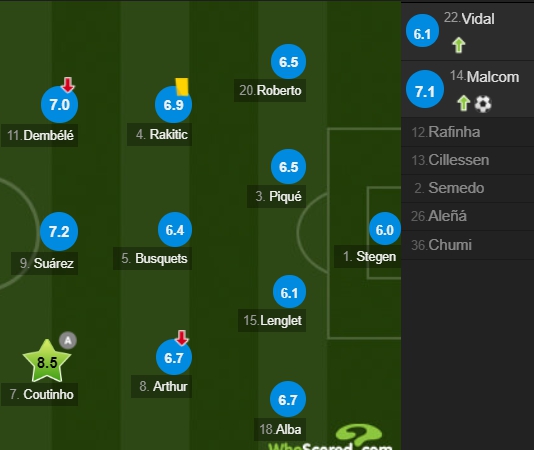Click the red substituted-off arrow above Dembélé

click(68, 84)
